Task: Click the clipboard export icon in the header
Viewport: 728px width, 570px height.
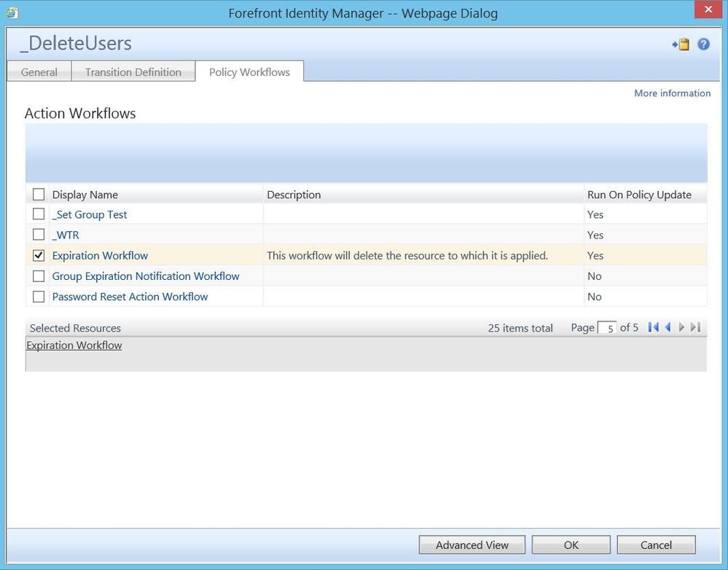Action: pyautogui.click(x=681, y=44)
